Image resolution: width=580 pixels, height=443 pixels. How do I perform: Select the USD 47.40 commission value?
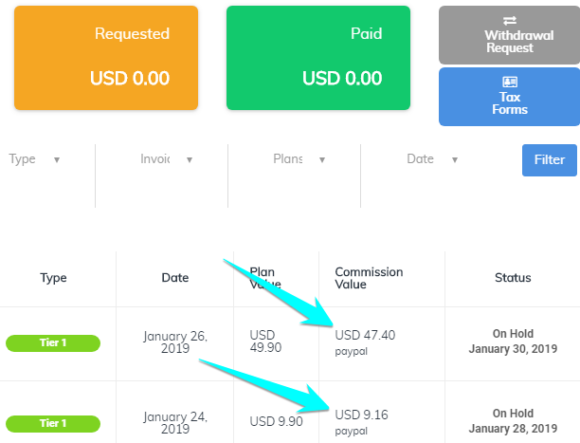pyautogui.click(x=365, y=335)
